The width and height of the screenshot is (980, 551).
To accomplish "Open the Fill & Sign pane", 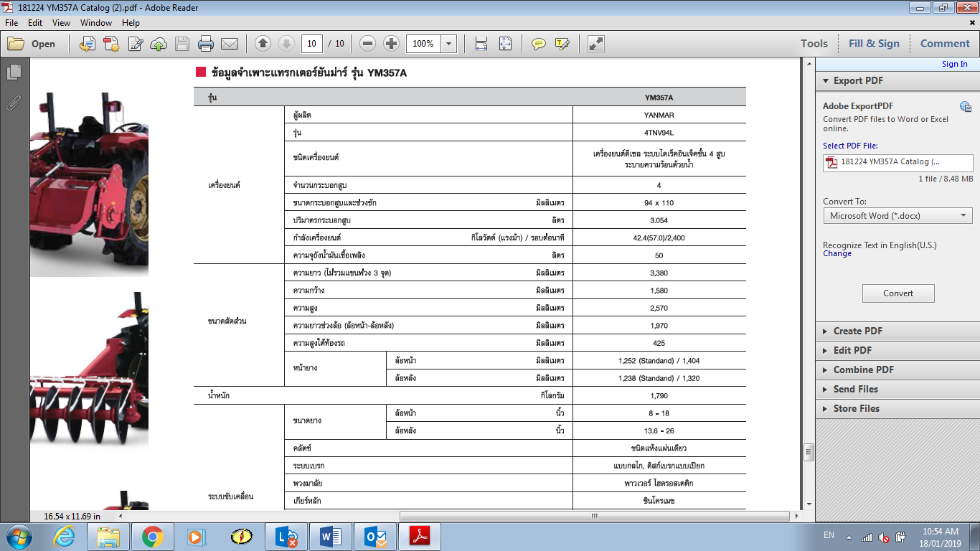I will click(874, 44).
